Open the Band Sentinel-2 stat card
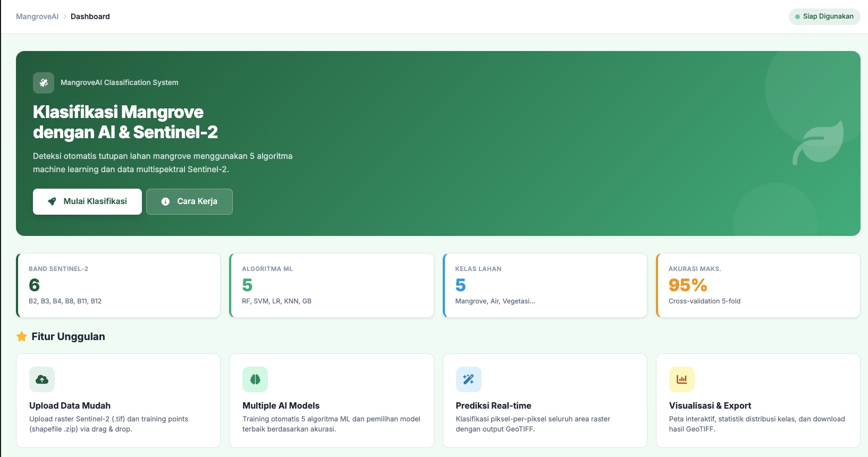The width and height of the screenshot is (868, 457). click(x=118, y=285)
